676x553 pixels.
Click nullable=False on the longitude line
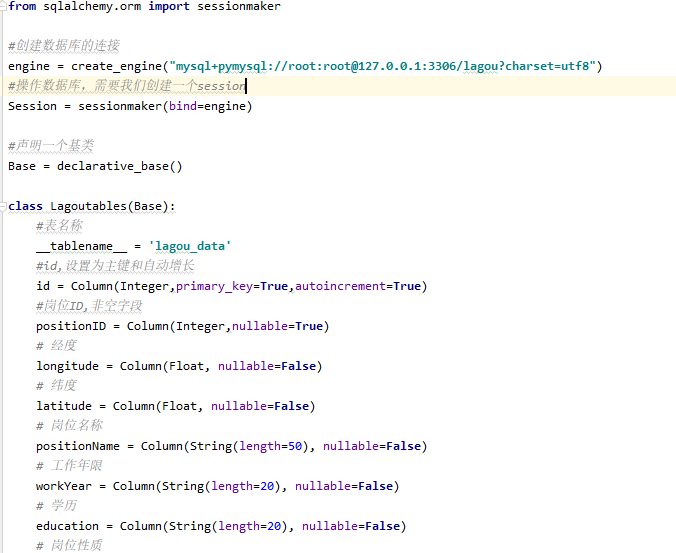click(267, 366)
